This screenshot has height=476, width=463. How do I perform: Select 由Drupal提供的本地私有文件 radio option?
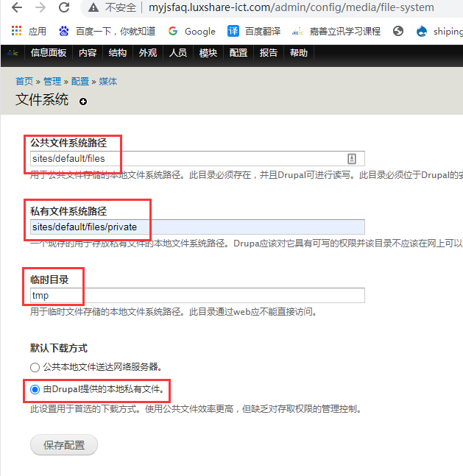coord(35,388)
